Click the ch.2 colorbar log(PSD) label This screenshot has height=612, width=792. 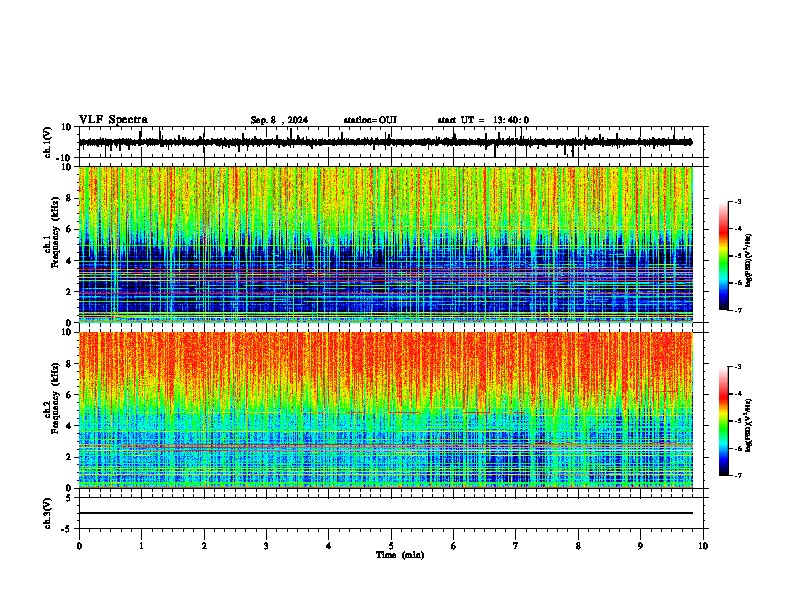749,425
